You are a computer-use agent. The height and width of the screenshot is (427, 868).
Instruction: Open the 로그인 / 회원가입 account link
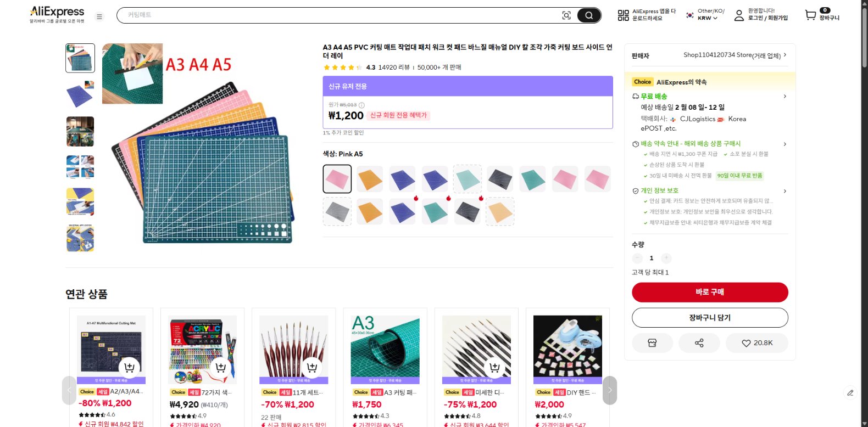pos(767,18)
